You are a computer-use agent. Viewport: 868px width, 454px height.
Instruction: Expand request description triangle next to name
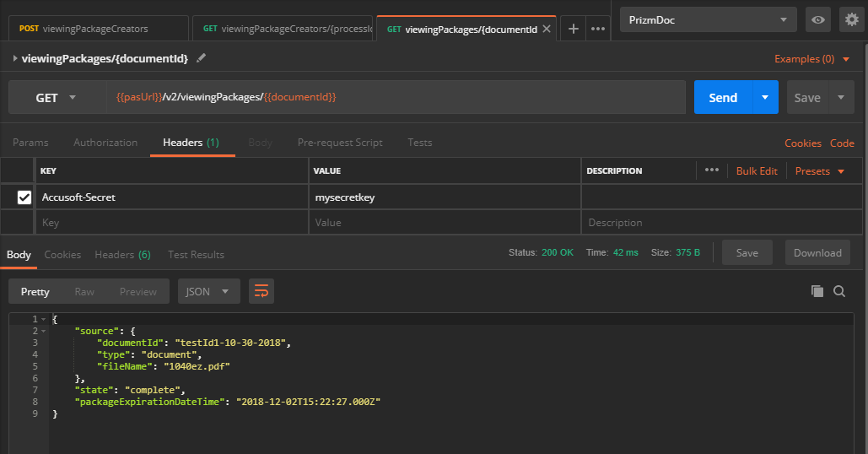pyautogui.click(x=15, y=58)
